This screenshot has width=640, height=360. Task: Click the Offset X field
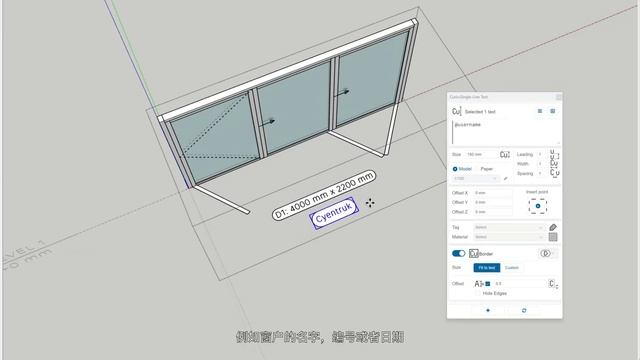(x=493, y=193)
